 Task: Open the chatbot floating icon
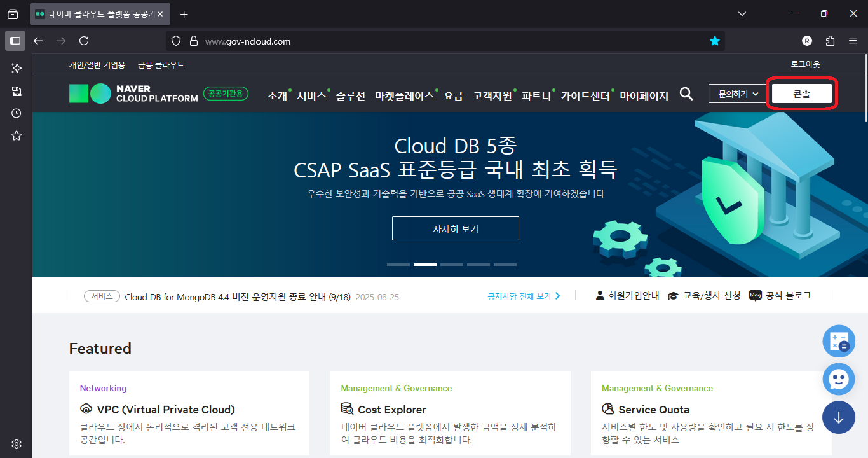839,380
